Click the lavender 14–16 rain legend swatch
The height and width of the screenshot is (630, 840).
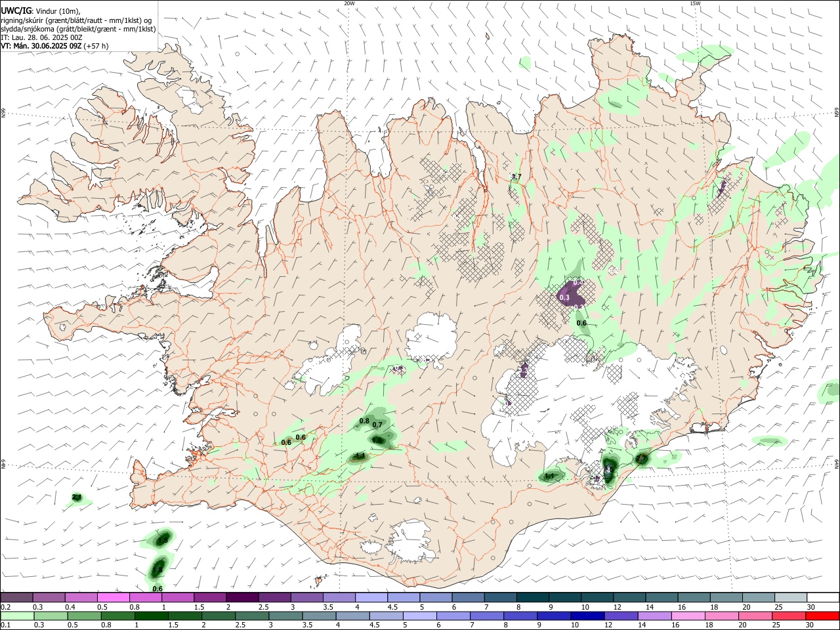(654, 616)
